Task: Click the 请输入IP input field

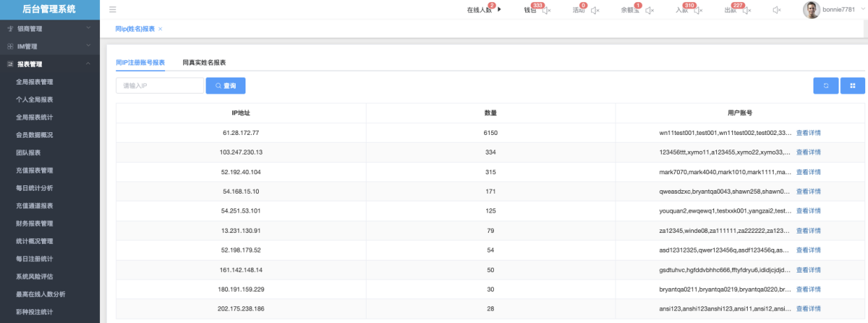Action: point(159,85)
